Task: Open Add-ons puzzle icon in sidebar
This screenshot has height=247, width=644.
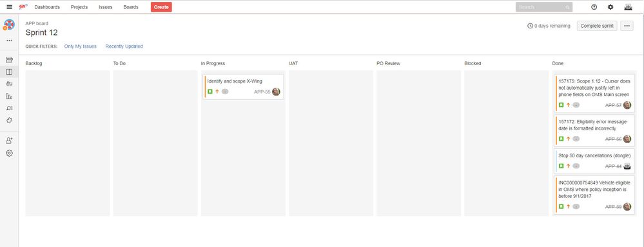Action: [9, 121]
